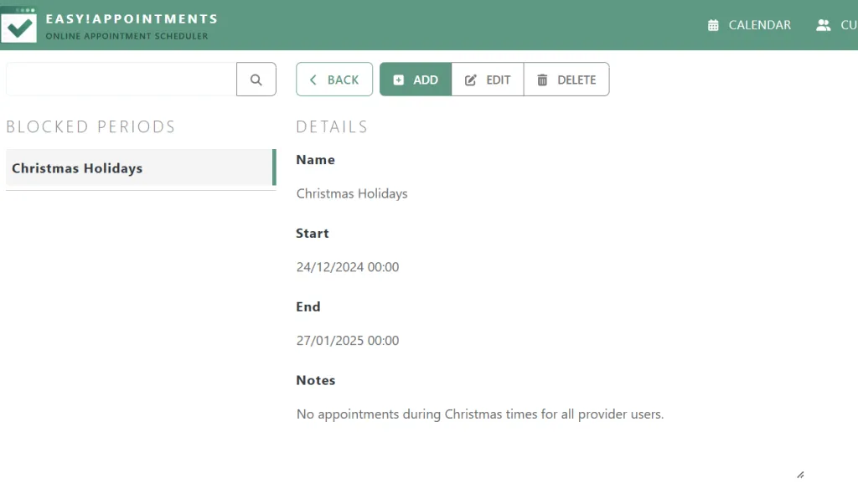Image resolution: width=858 pixels, height=504 pixels.
Task: Delete the Christmas Holidays blocked period
Action: [x=566, y=80]
